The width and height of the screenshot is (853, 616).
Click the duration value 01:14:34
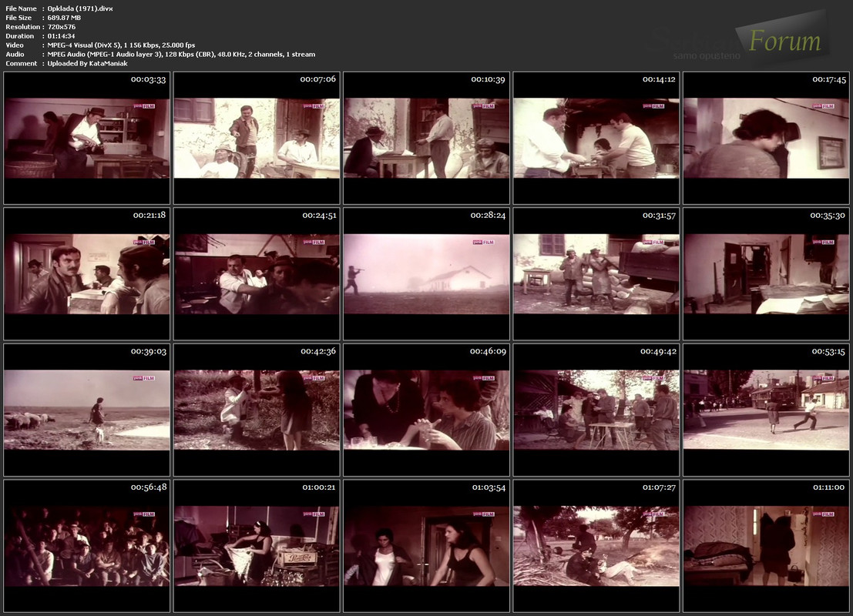[61, 36]
